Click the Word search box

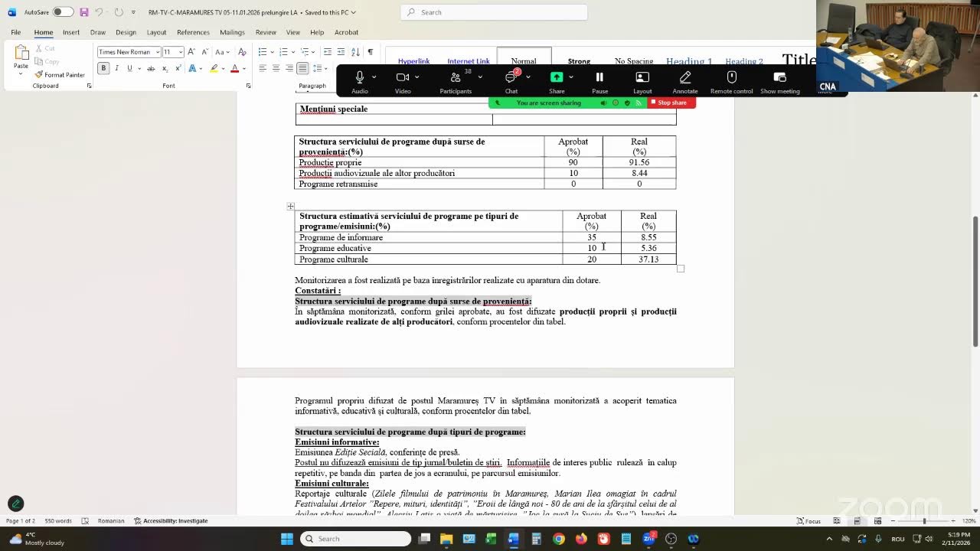[x=494, y=12]
